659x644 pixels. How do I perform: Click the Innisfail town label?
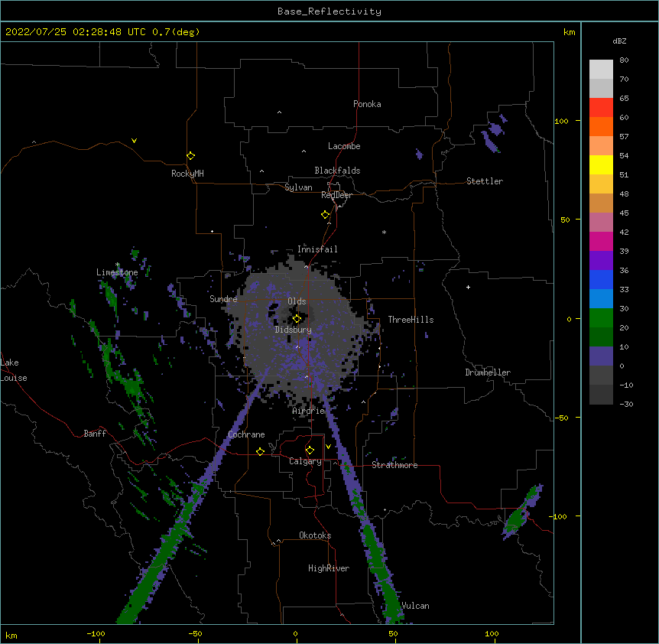[x=317, y=249]
